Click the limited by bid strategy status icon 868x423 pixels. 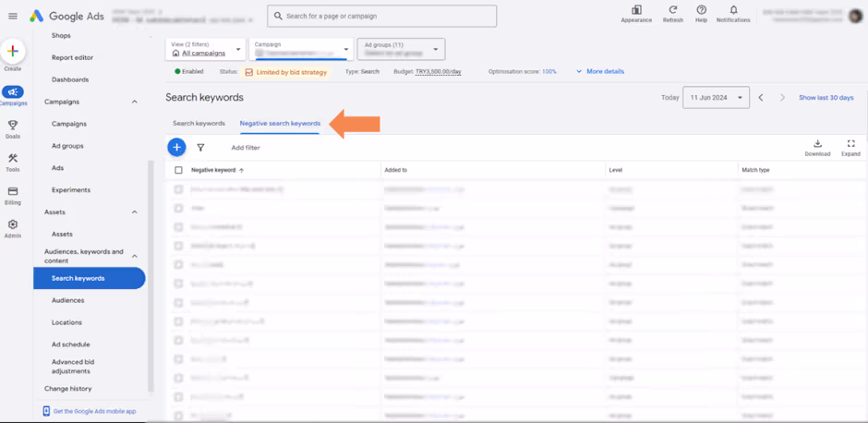(249, 72)
